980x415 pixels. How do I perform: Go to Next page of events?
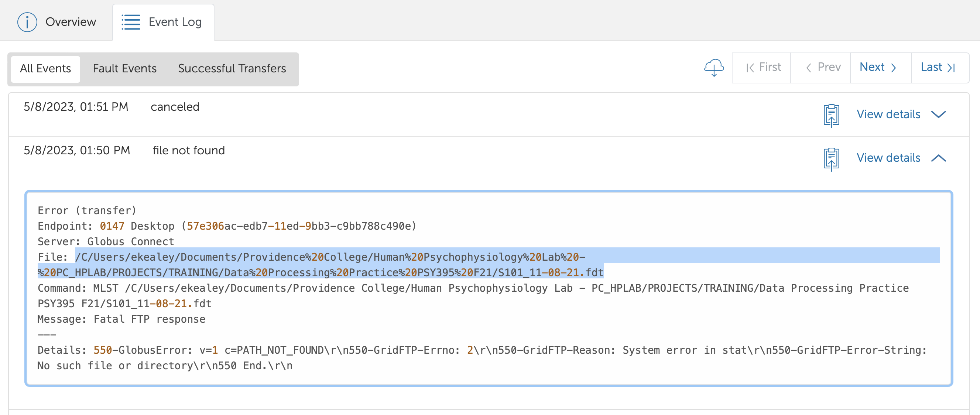(x=881, y=68)
